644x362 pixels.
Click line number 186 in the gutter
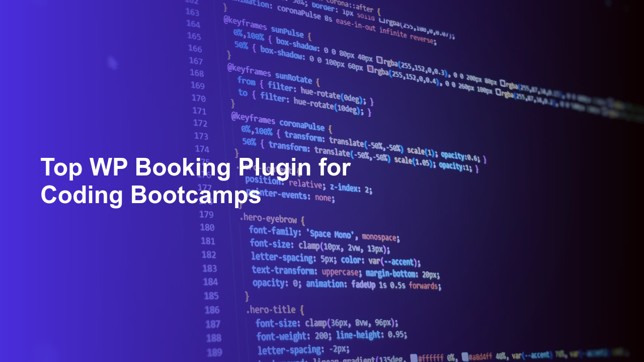point(212,310)
